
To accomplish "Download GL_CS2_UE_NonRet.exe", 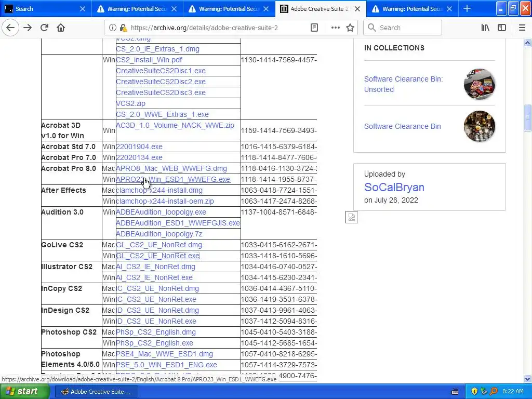I will tap(158, 256).
